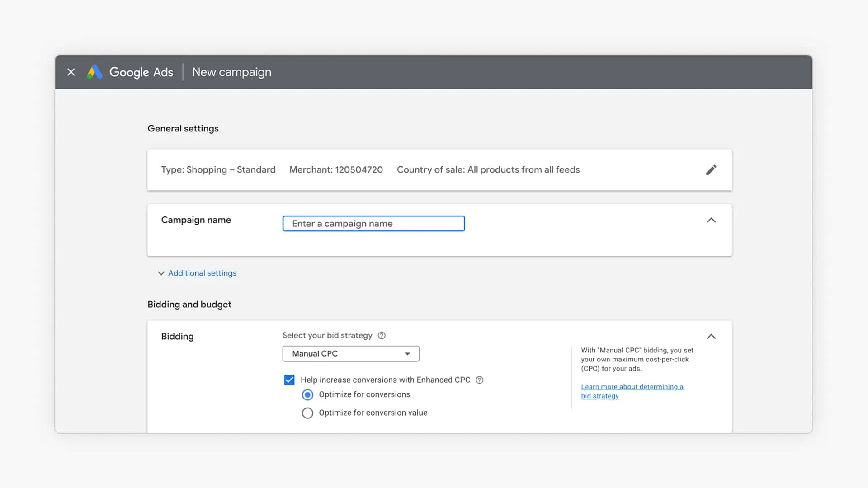Screen dimensions: 868x488
Task: Click Country of sale summary text
Action: [x=488, y=170]
